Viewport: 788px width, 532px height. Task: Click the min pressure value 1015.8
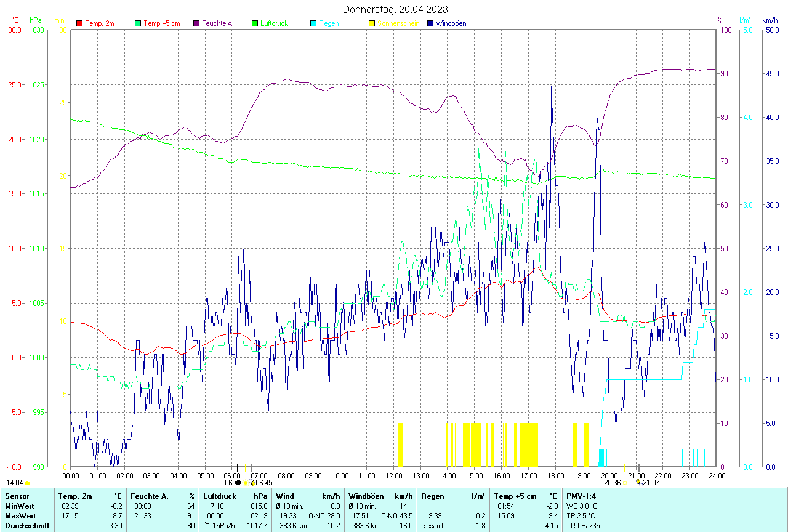pos(257,506)
